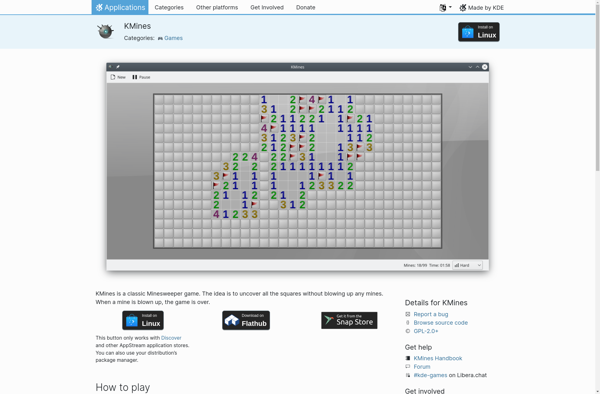
Task: Click the header Install on Linux badge
Action: [479, 32]
